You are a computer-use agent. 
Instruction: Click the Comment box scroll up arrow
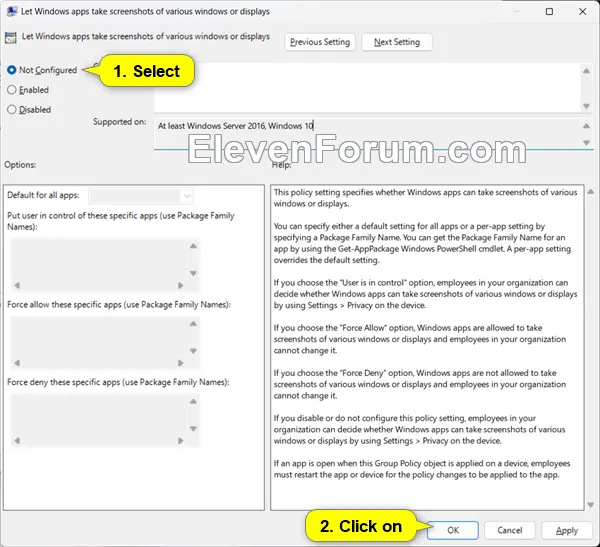pyautogui.click(x=586, y=71)
